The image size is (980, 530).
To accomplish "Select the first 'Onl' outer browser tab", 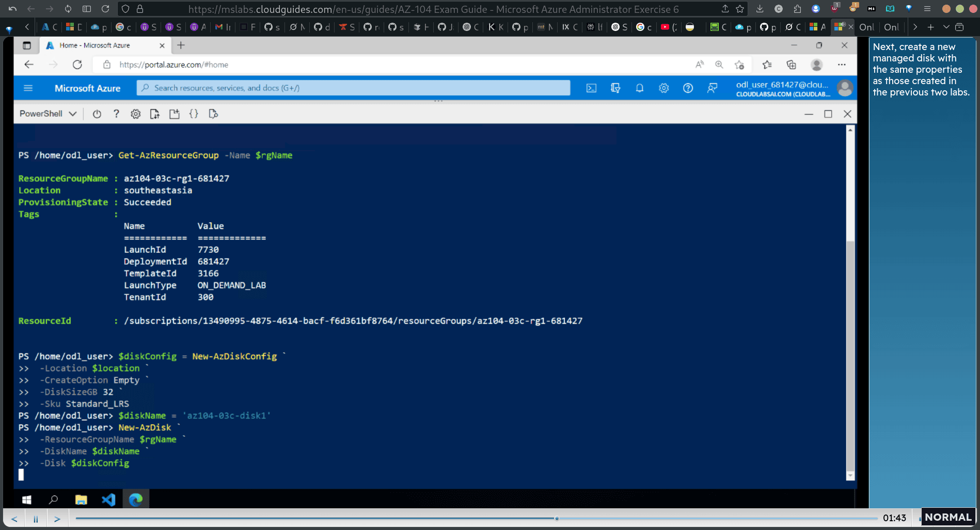I will 866,27.
